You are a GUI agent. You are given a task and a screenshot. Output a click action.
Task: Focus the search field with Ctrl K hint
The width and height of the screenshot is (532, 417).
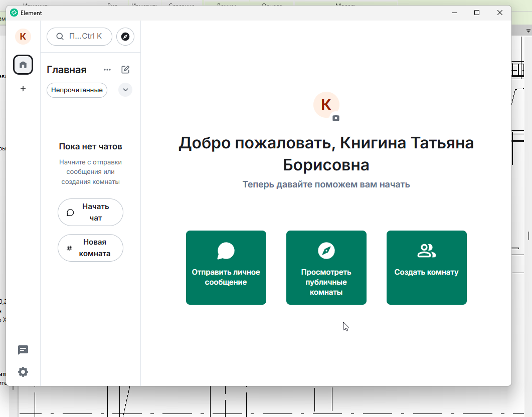pyautogui.click(x=79, y=36)
